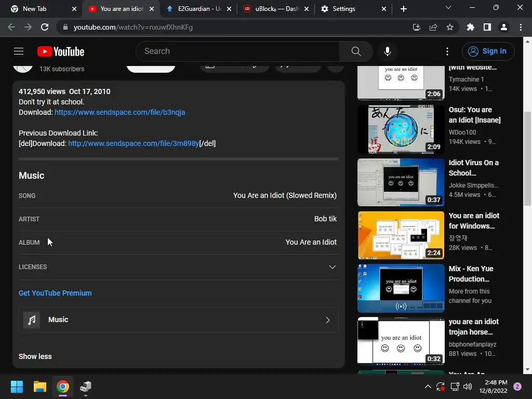Show hidden system tray icons

pos(428,387)
